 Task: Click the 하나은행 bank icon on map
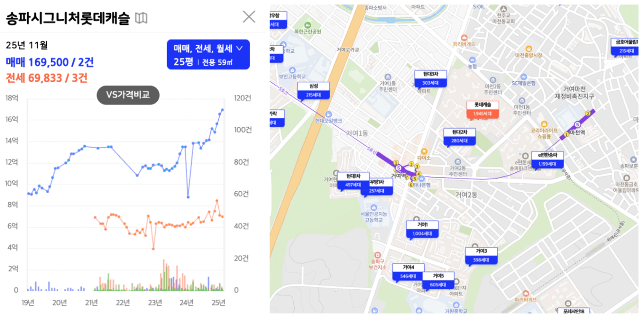[421, 178]
